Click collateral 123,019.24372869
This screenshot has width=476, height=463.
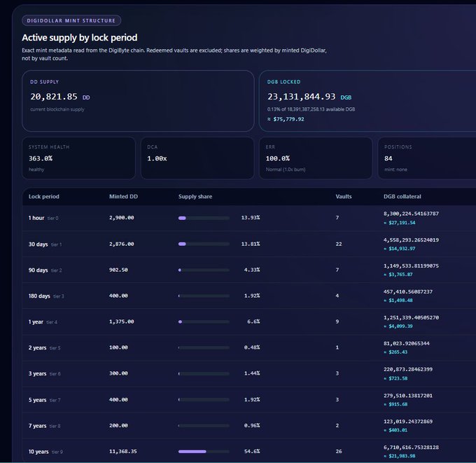coord(408,422)
